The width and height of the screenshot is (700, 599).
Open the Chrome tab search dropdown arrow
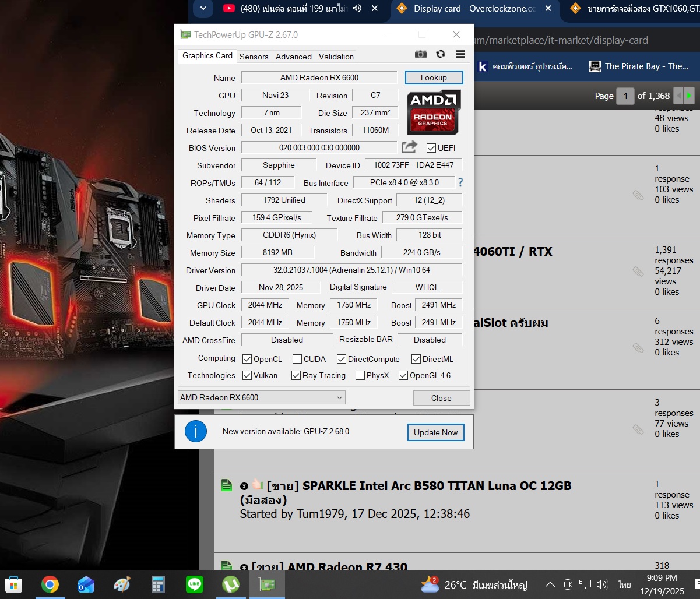point(202,8)
